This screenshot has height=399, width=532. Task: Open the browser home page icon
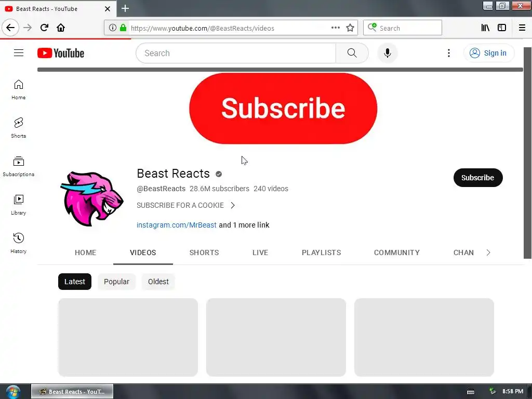[x=61, y=28]
